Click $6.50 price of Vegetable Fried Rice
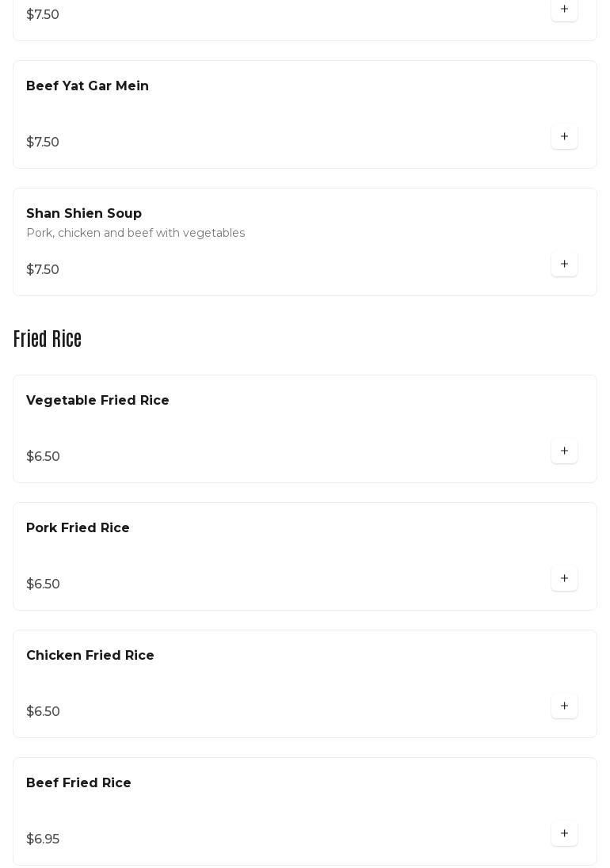Image resolution: width=610 pixels, height=868 pixels. coord(43,457)
